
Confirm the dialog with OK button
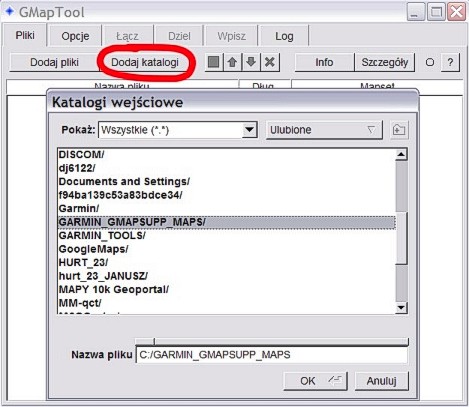[x=315, y=381]
